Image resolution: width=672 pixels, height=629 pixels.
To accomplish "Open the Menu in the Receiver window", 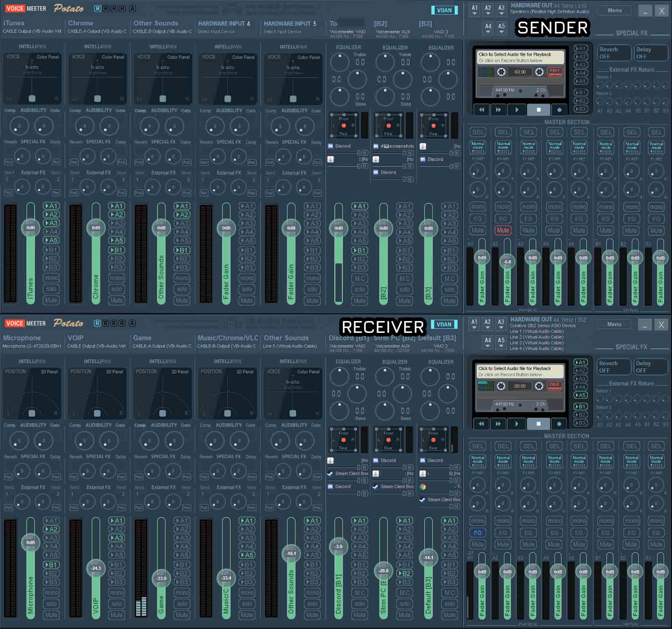I will tap(614, 324).
